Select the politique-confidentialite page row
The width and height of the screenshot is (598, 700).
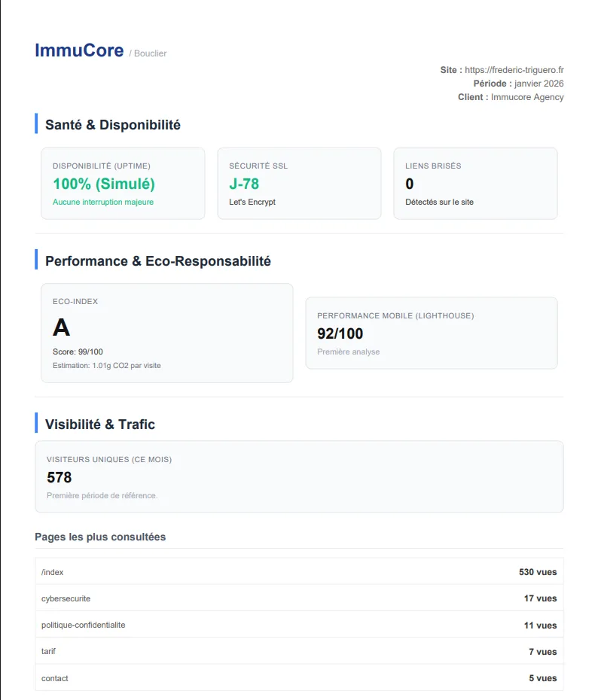coord(299,625)
